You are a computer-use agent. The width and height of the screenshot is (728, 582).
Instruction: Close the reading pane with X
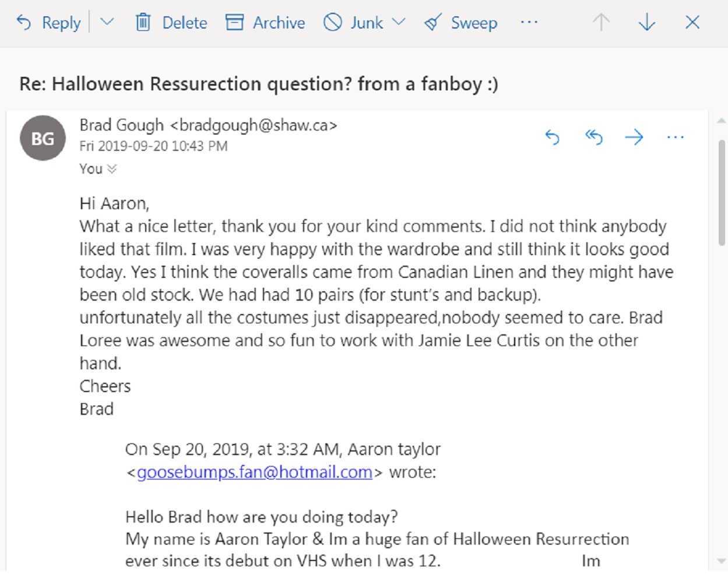(692, 22)
